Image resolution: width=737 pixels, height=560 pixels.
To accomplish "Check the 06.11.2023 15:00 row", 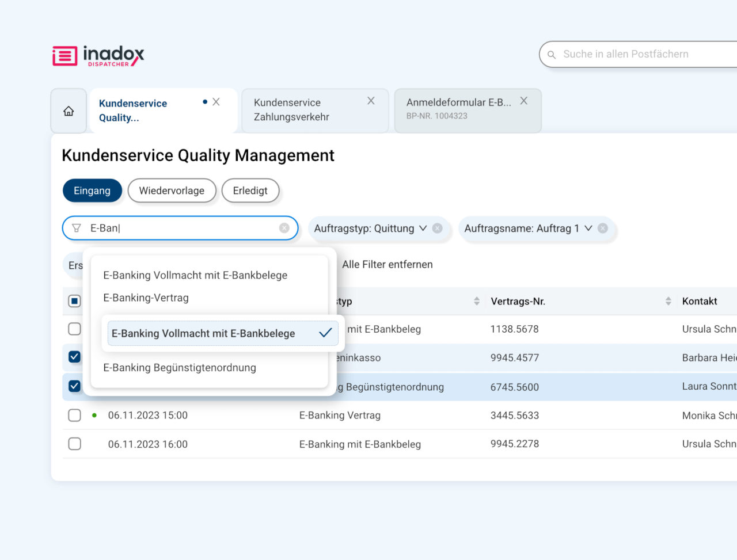I will click(x=74, y=415).
